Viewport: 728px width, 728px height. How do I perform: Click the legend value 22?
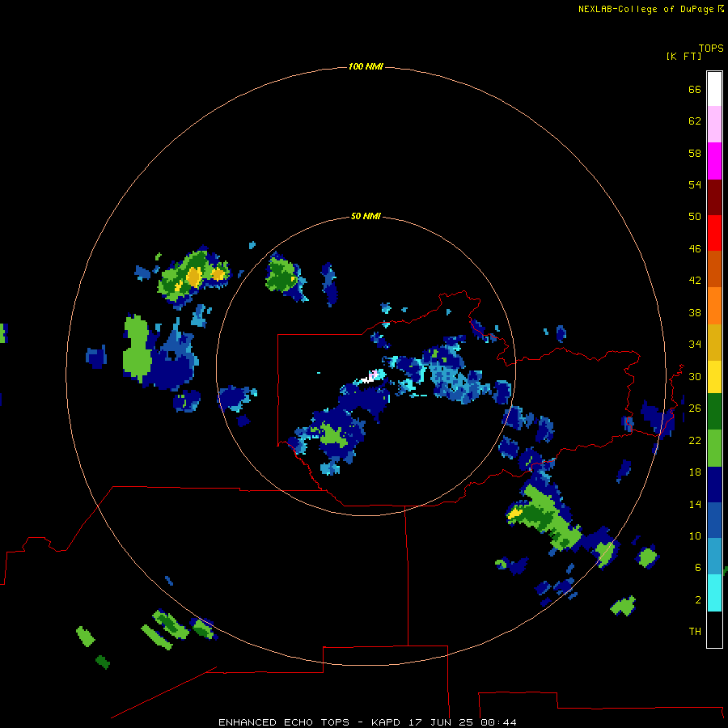click(695, 440)
